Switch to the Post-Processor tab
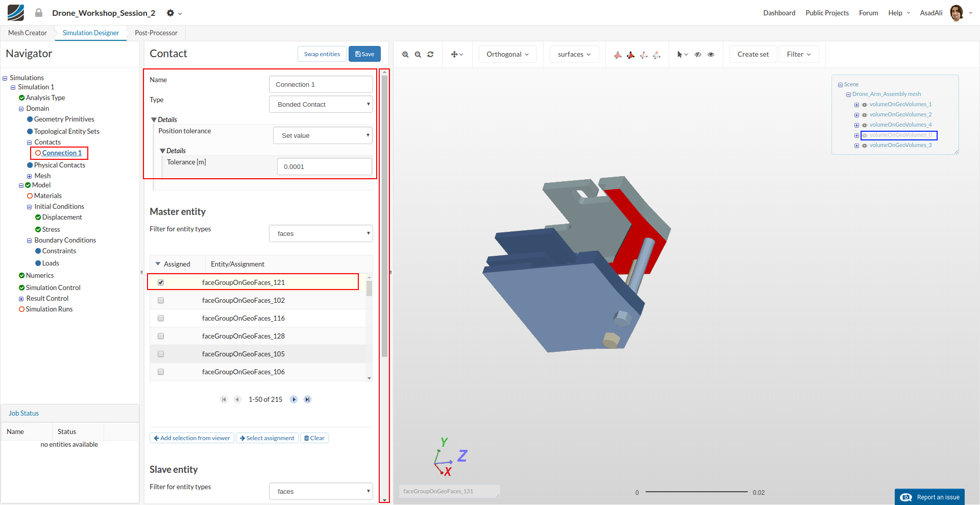Viewport: 980px width, 505px height. 156,33
